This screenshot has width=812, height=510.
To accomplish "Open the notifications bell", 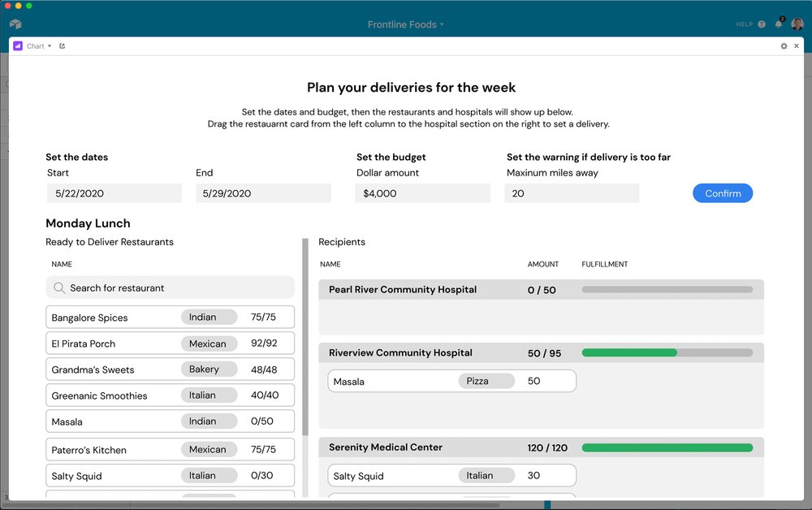I will [x=779, y=24].
